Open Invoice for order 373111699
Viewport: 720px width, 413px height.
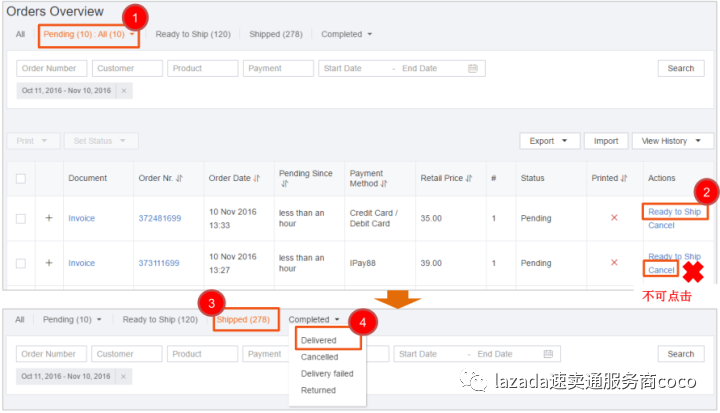click(x=81, y=263)
